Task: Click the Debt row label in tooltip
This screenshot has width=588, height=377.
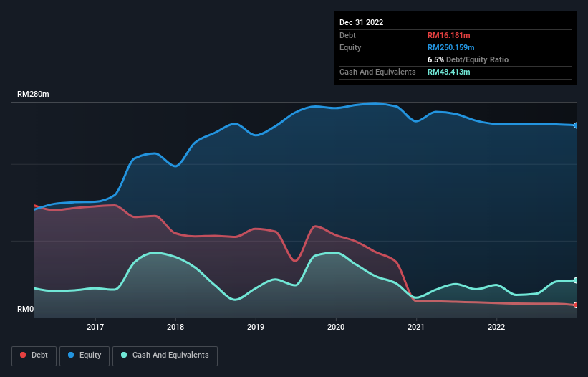Action: [347, 35]
